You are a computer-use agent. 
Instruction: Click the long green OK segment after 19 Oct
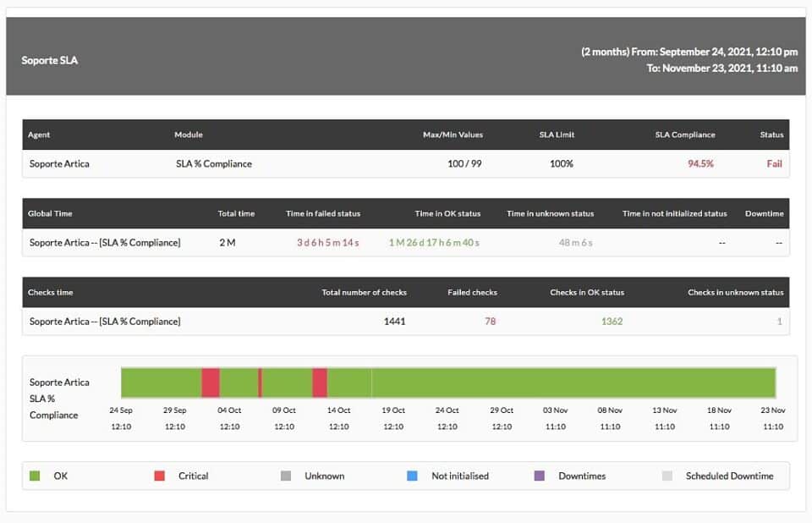pos(573,383)
